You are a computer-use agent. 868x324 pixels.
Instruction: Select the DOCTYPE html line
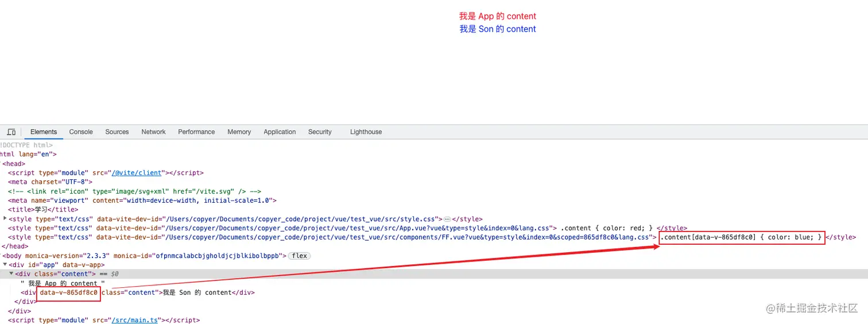26,145
